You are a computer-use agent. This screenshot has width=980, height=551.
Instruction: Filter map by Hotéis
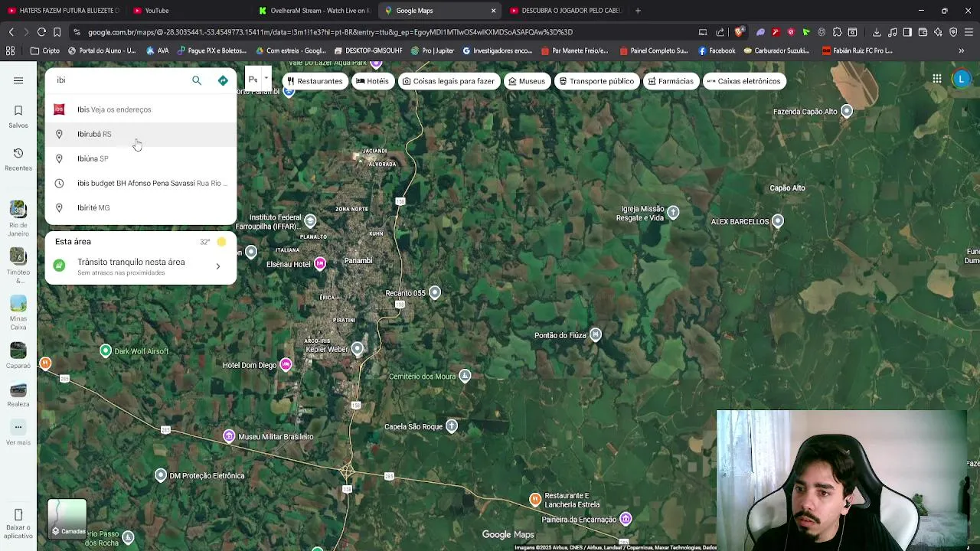pos(373,81)
